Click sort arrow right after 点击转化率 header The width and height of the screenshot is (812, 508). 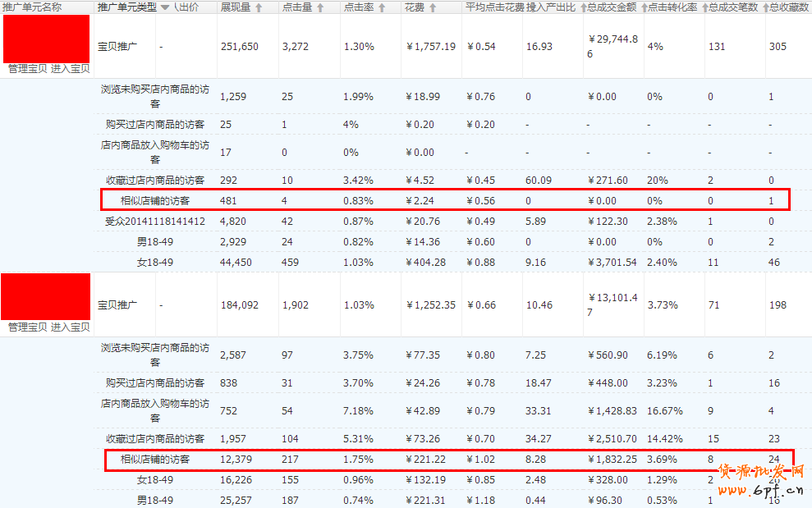(x=704, y=7)
